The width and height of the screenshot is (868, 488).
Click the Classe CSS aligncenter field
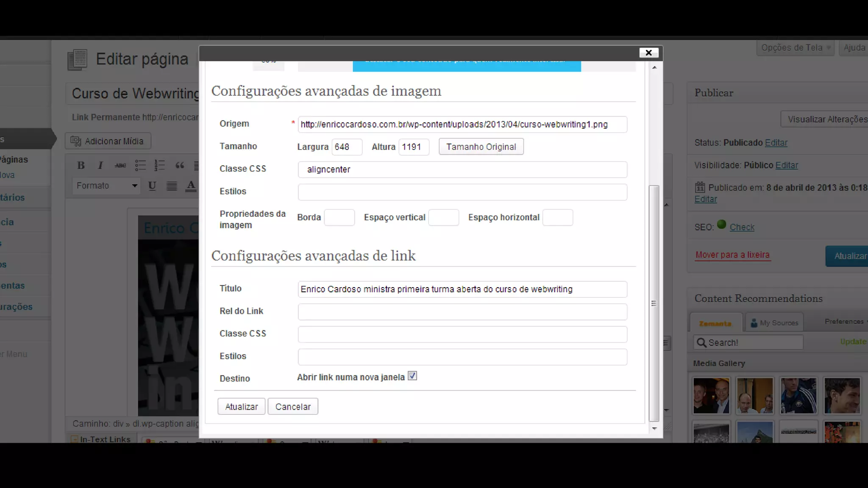tap(462, 169)
